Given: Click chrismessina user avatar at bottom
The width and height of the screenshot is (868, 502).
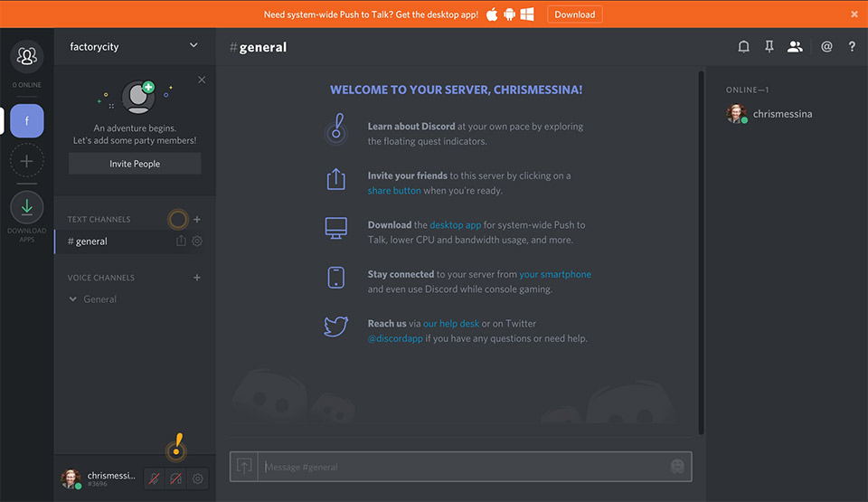Looking at the screenshot, I should click(71, 478).
